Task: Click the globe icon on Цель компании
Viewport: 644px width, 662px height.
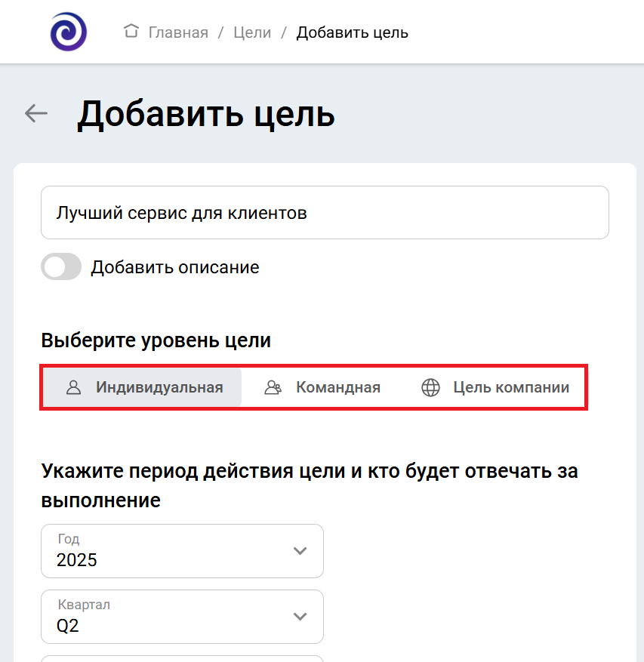Action: click(x=430, y=387)
